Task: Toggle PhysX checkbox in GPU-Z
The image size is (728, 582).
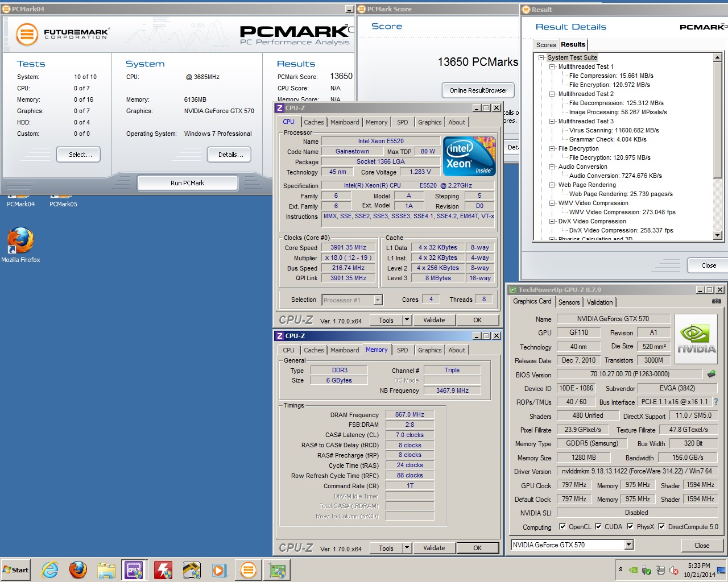Action: tap(630, 526)
